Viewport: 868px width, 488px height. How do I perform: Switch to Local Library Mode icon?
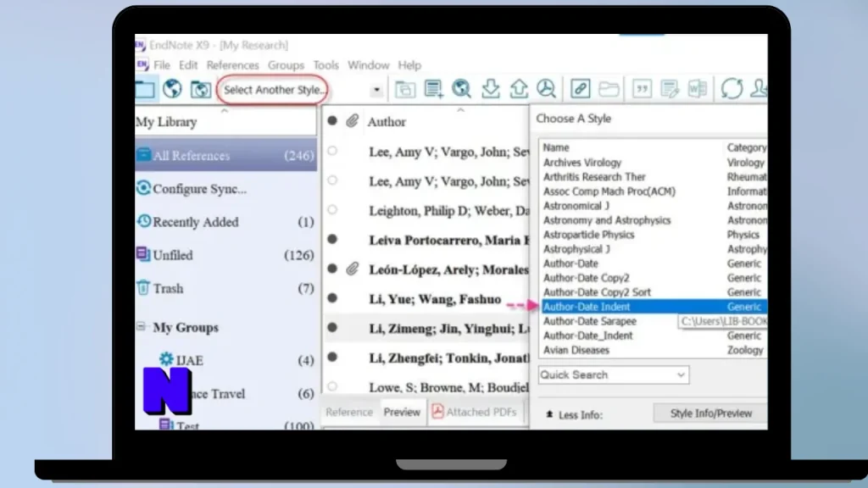(145, 89)
